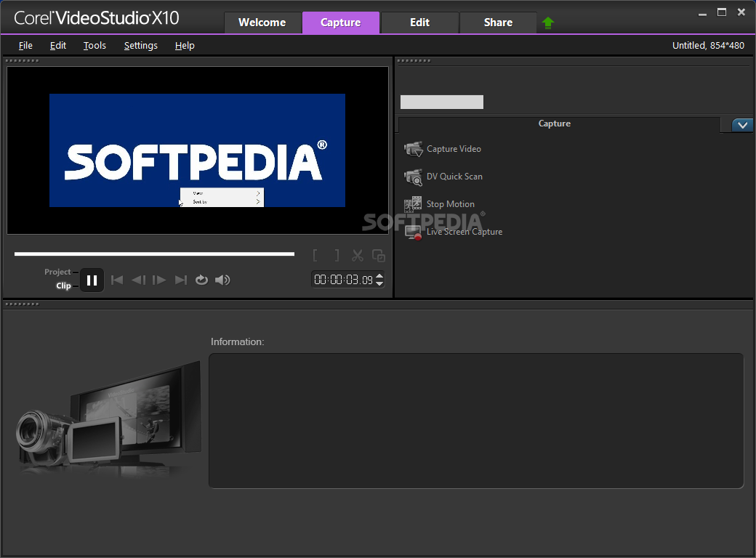Click the Softpedia video preview frame
Screen dimensions: 756x558
coord(197,150)
